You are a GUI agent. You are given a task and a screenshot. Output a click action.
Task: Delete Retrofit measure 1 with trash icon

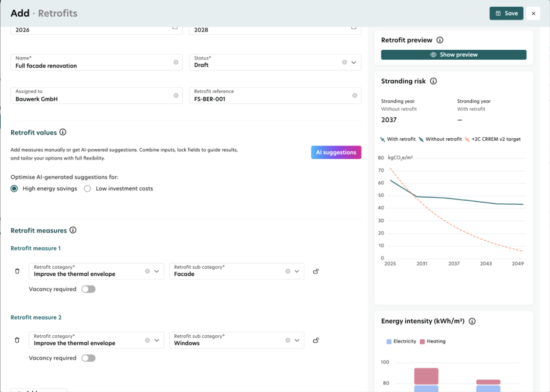coord(17,271)
